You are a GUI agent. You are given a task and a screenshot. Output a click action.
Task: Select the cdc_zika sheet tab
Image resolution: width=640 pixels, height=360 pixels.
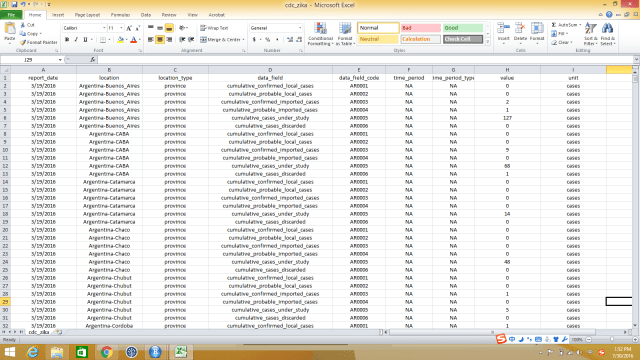pos(39,332)
